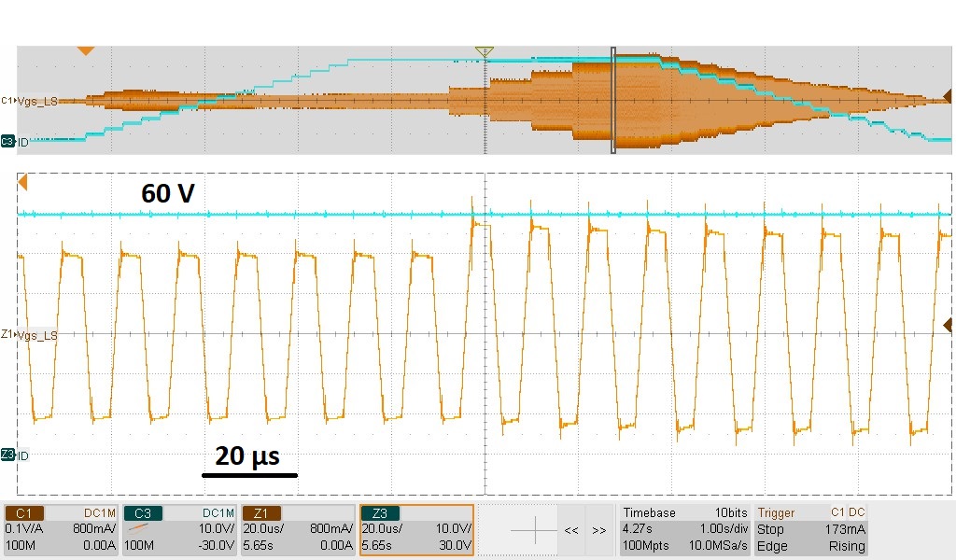Image resolution: width=956 pixels, height=560 pixels.
Task: Click the Edge trigger type label
Action: pos(772,546)
